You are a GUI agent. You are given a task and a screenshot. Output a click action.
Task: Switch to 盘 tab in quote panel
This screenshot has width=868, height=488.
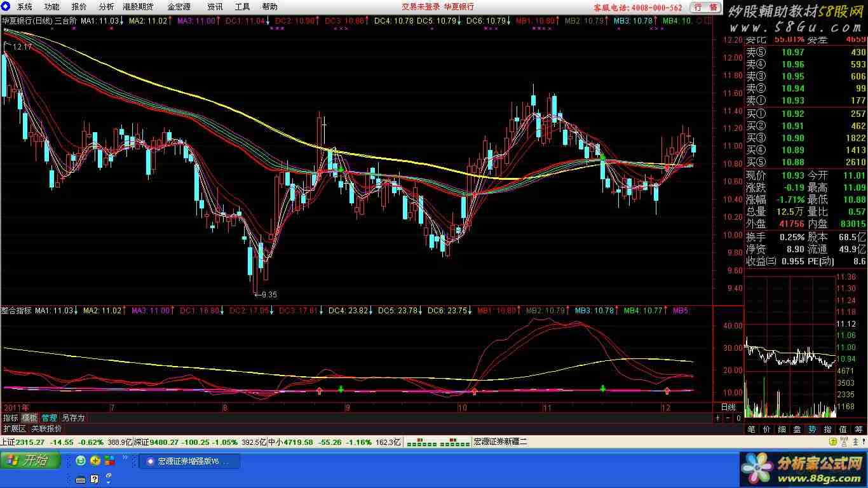[x=797, y=430]
